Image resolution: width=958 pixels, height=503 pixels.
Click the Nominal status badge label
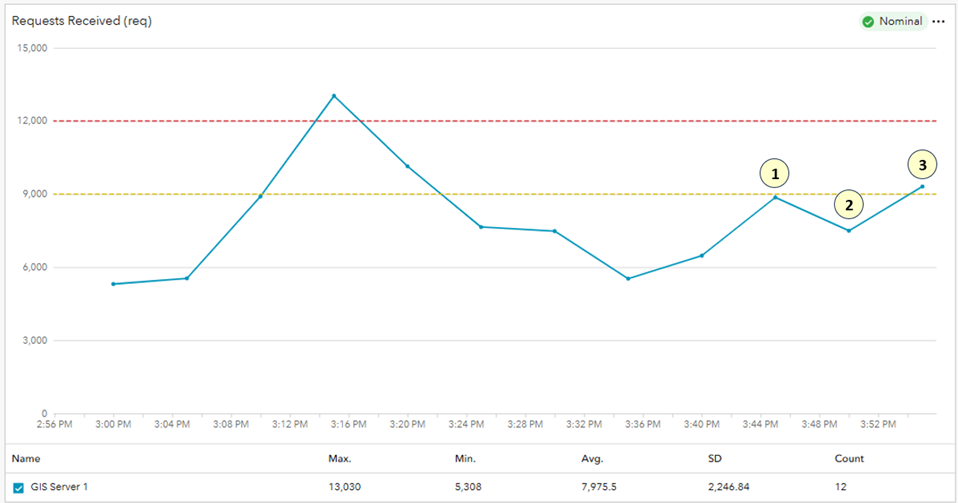[900, 21]
